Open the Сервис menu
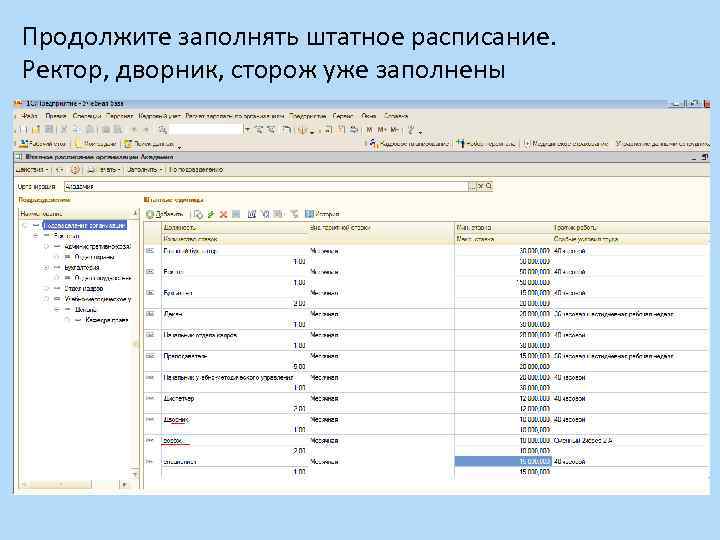 (x=343, y=116)
